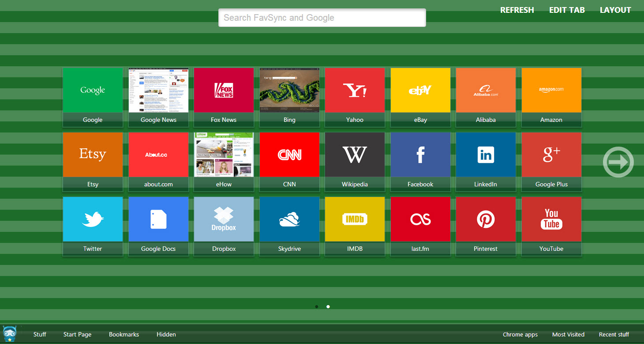Select the second page indicator dot
Viewport: 644px width, 344px height.
click(328, 306)
